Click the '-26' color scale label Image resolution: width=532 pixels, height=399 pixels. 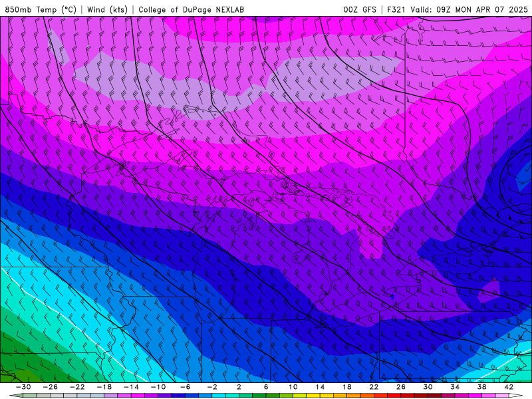[x=51, y=387]
